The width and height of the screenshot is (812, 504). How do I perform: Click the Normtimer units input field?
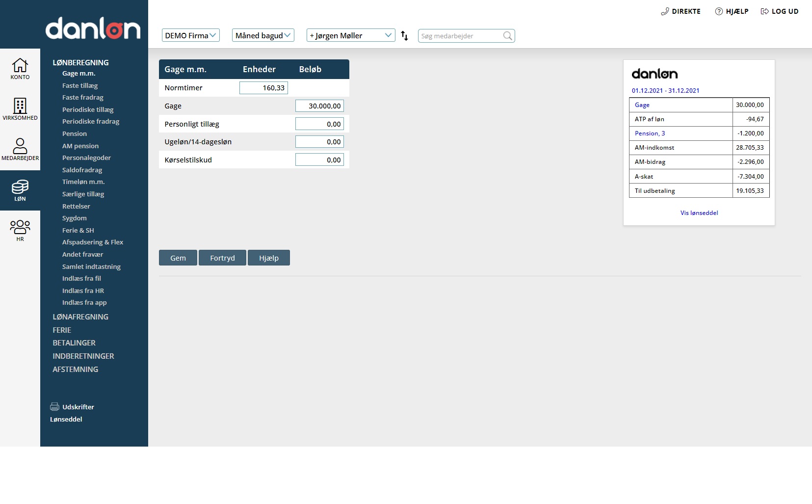click(x=263, y=88)
